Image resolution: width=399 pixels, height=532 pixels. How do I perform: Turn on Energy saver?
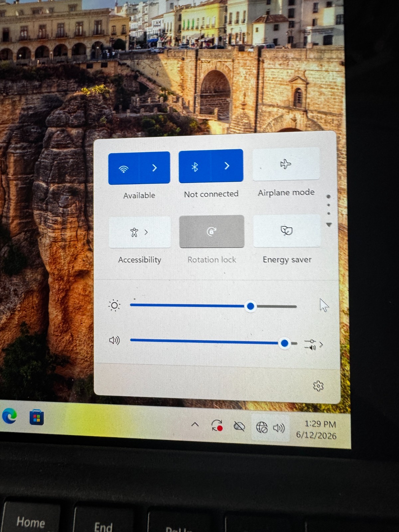click(287, 230)
